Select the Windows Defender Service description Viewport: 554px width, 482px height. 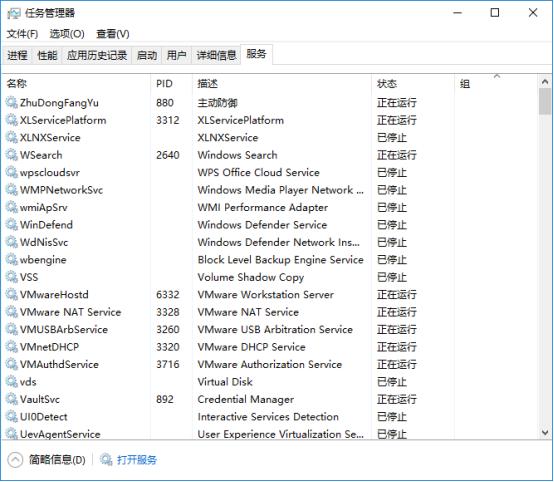click(263, 225)
